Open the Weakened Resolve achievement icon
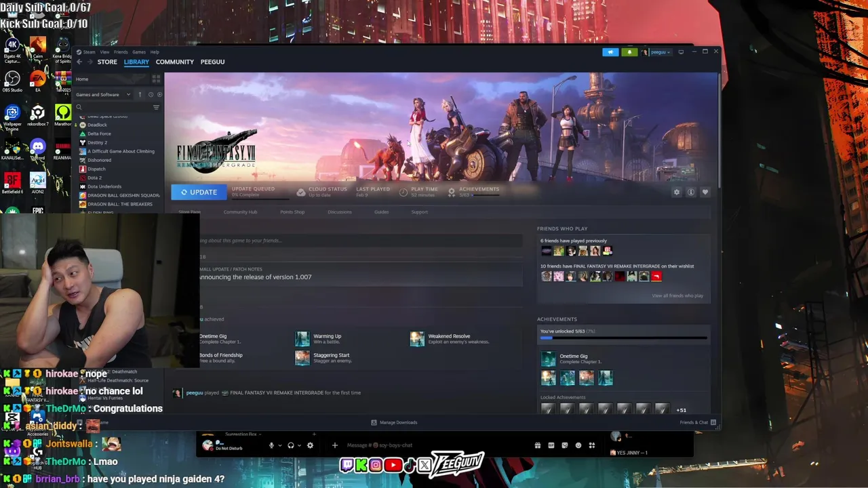The width and height of the screenshot is (868, 488). pyautogui.click(x=417, y=338)
